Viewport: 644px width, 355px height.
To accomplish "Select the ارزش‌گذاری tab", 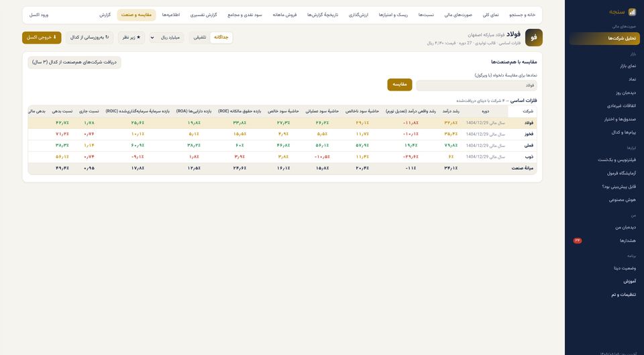I will pyautogui.click(x=358, y=15).
